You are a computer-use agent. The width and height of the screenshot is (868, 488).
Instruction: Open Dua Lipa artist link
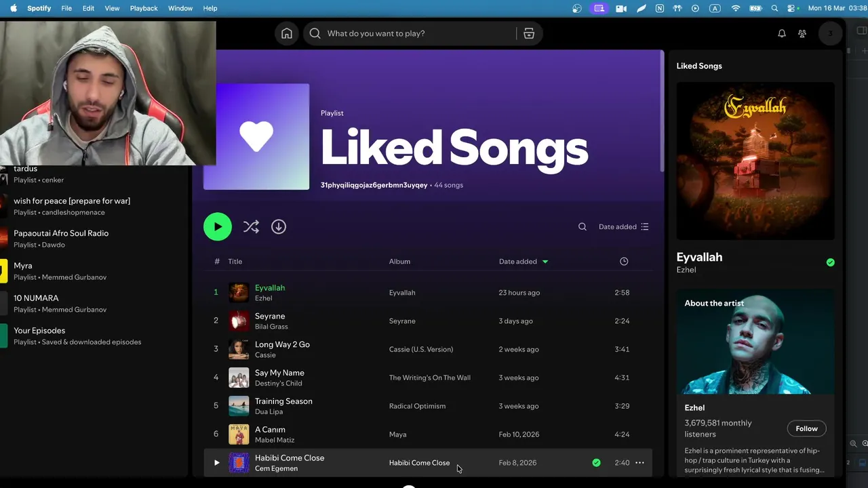coord(269,411)
